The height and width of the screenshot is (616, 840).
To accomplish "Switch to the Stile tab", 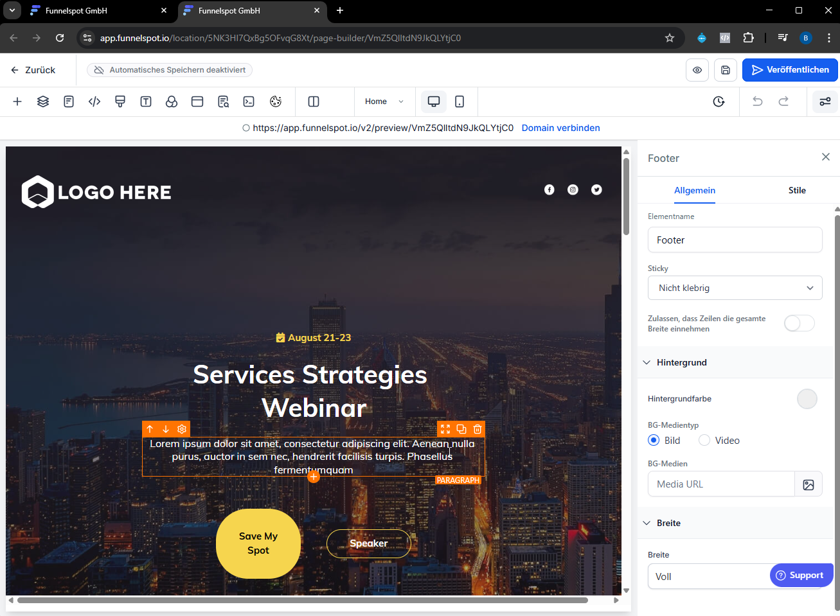I will click(x=797, y=190).
